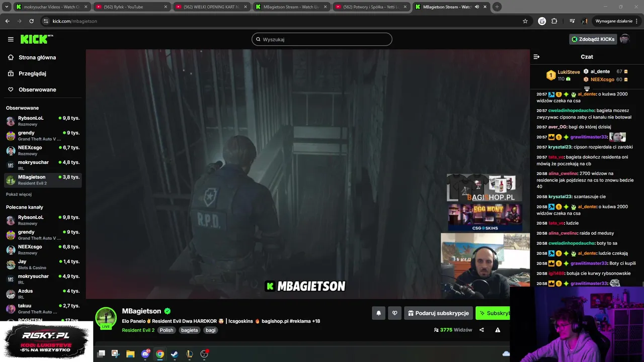644x362 pixels.
Task: Expand the pinned leaderboard handle in chat
Action: coord(587,89)
